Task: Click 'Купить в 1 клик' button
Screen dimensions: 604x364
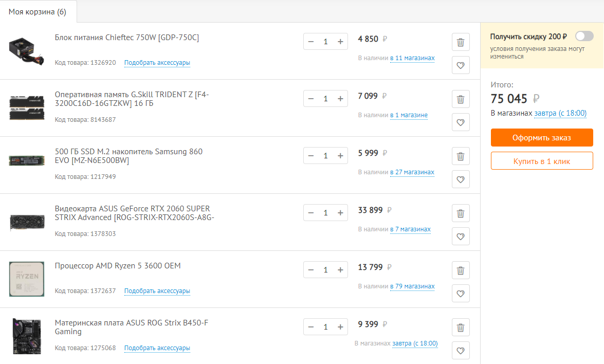Action: click(x=542, y=161)
